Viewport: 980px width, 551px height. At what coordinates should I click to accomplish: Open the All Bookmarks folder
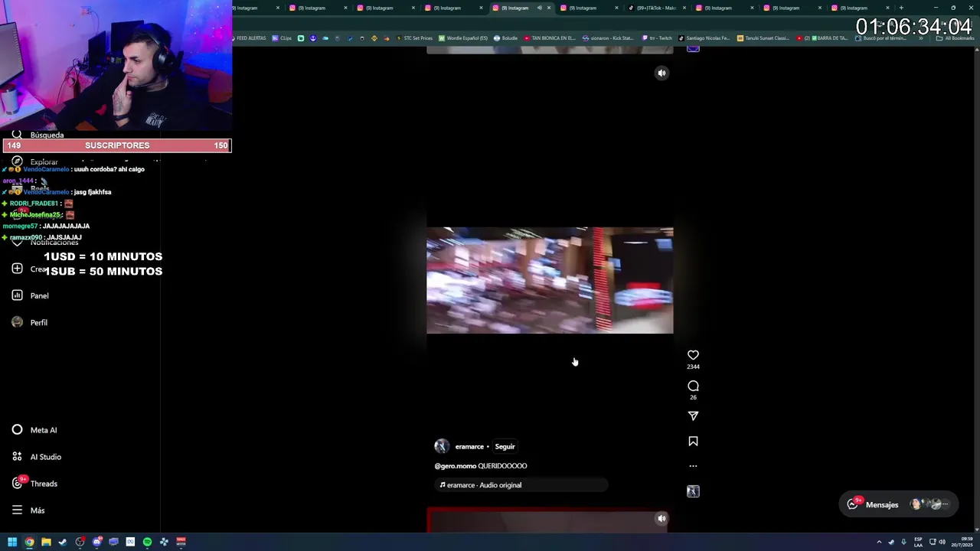[x=956, y=38]
